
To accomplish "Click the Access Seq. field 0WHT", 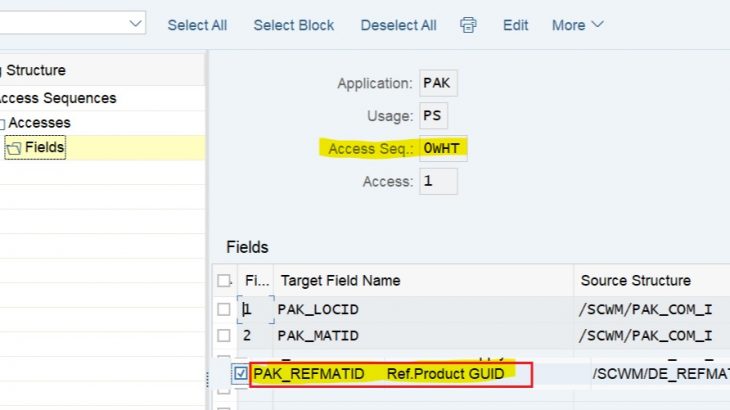I will click(444, 149).
